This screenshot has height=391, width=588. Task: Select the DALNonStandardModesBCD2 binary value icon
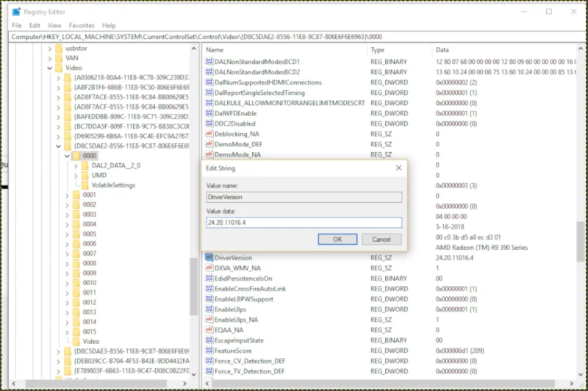pyautogui.click(x=209, y=71)
